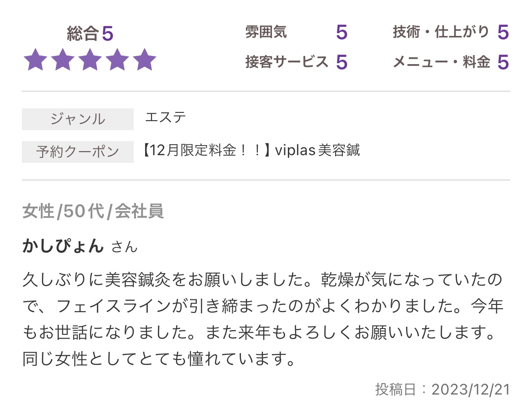Click the overall score number 5

tap(107, 34)
